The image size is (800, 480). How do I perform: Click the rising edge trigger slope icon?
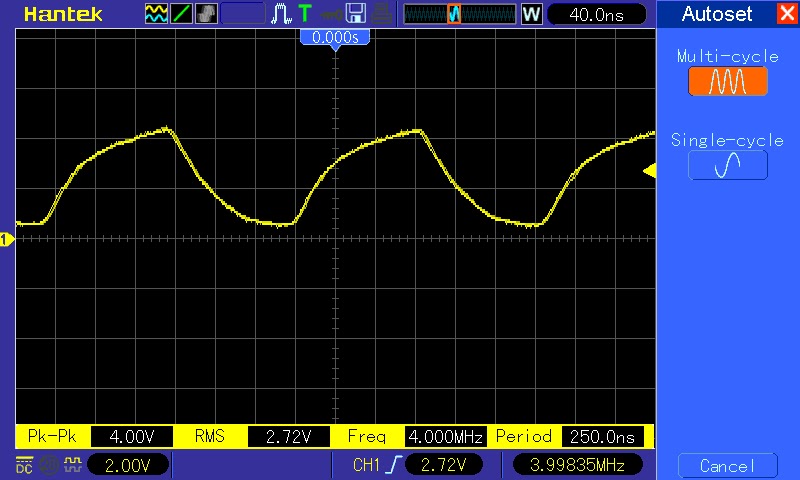(x=394, y=465)
